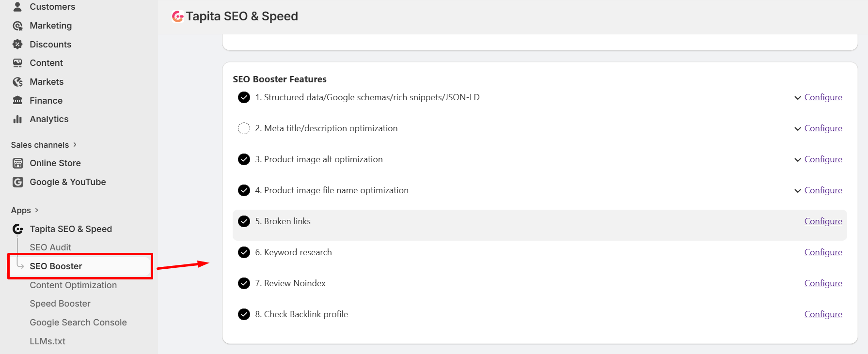Open the Google Search Console subpage
This screenshot has height=354, width=868.
point(78,323)
